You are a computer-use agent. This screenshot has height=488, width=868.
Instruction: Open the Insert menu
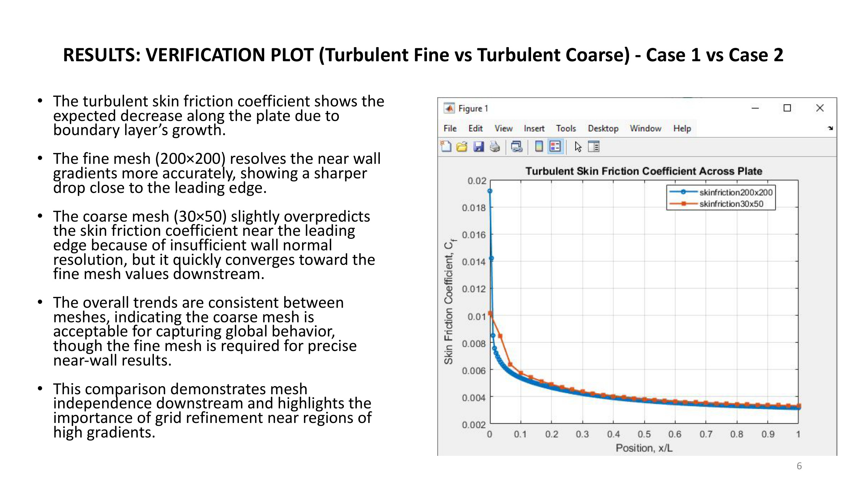(x=534, y=129)
